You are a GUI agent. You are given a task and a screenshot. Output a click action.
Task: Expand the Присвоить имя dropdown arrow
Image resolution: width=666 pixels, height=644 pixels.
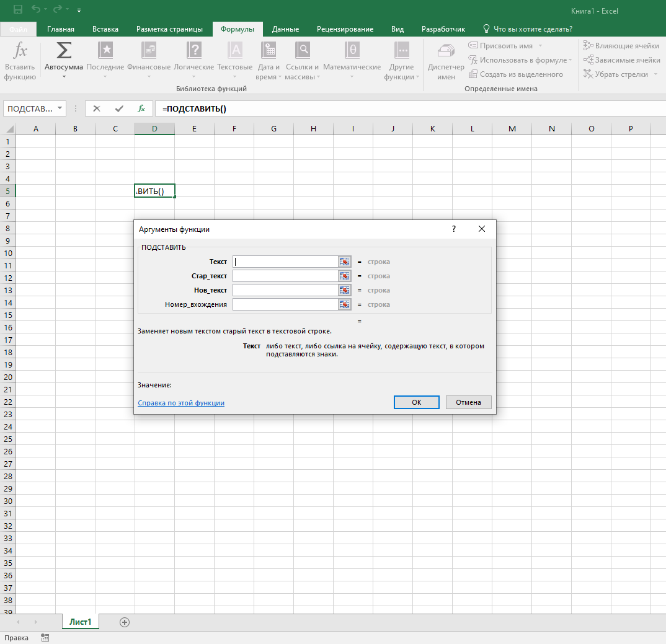540,46
